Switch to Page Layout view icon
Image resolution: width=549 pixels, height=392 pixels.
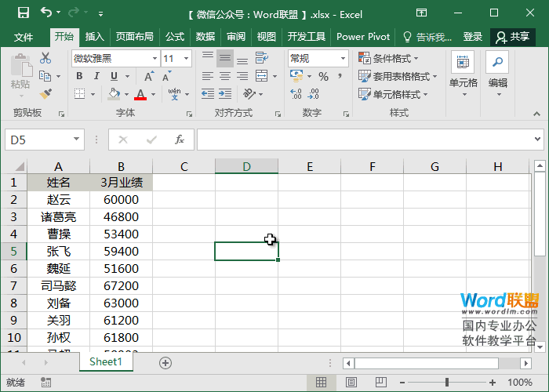pyautogui.click(x=351, y=383)
